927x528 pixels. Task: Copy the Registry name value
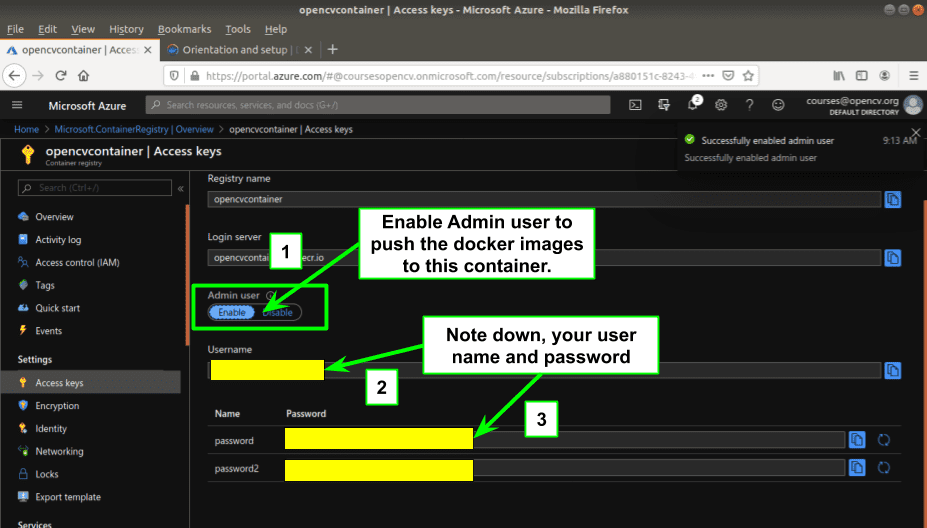click(x=892, y=200)
